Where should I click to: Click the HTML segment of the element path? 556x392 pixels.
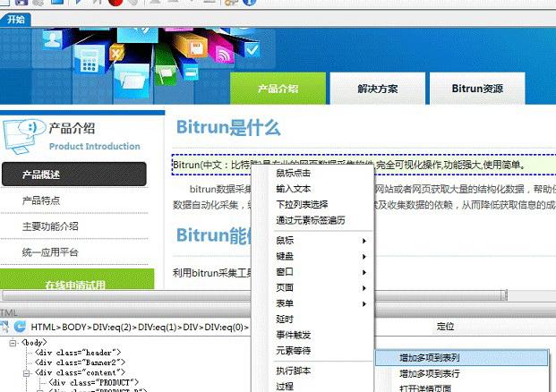click(x=43, y=327)
